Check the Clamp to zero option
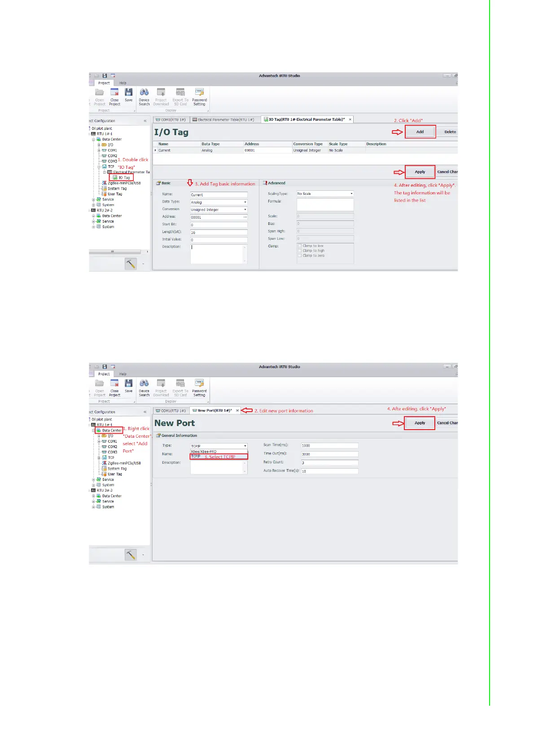Image resolution: width=534 pixels, height=756 pixels. 300,256
